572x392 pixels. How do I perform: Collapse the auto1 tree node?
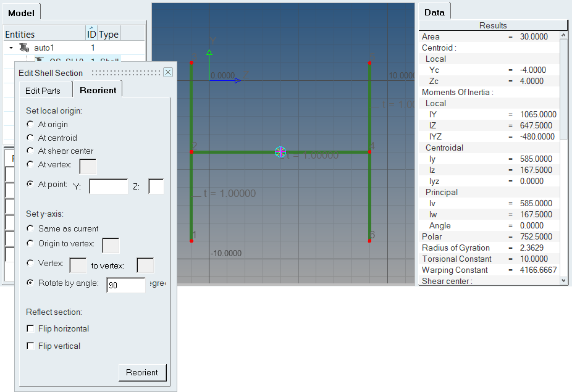point(11,48)
